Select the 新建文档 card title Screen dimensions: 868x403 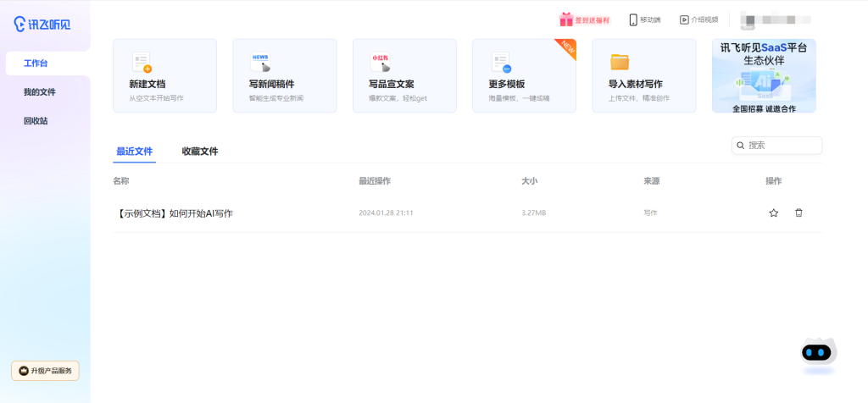pos(147,84)
